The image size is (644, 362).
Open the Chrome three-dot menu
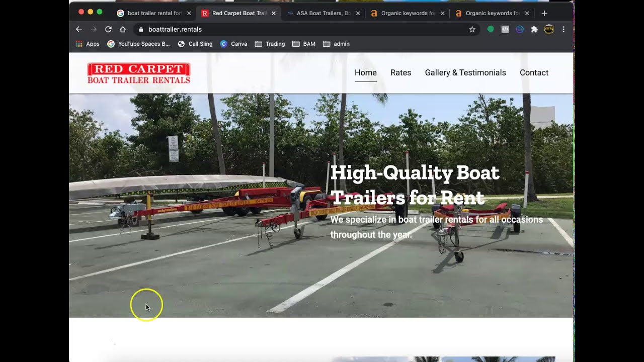[563, 29]
